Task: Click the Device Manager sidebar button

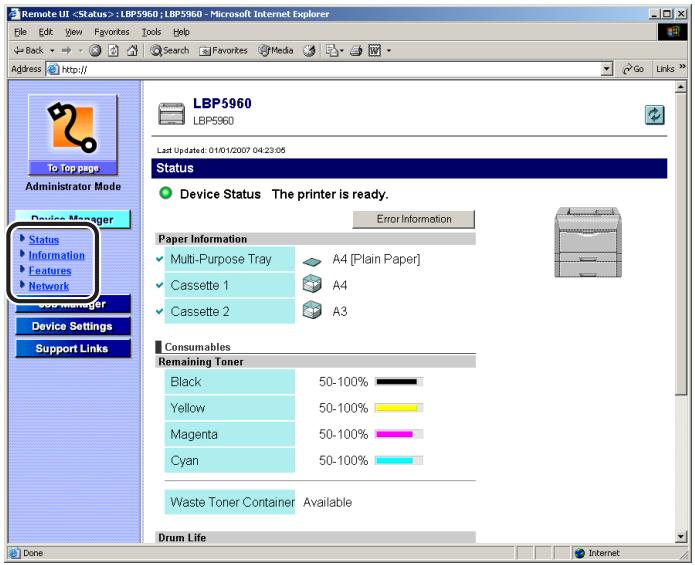Action: pyautogui.click(x=73, y=219)
